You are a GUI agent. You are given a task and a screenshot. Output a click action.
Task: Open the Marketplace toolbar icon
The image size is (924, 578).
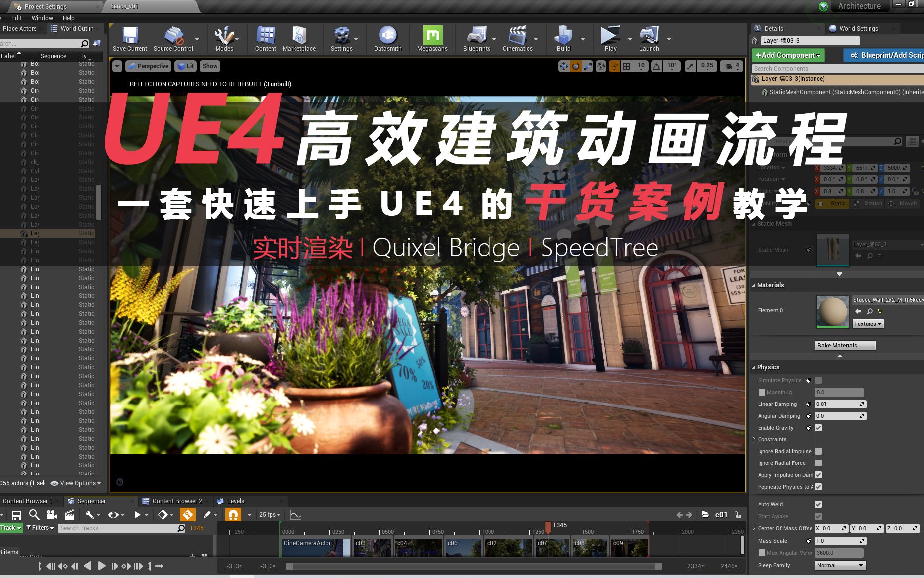coord(299,39)
